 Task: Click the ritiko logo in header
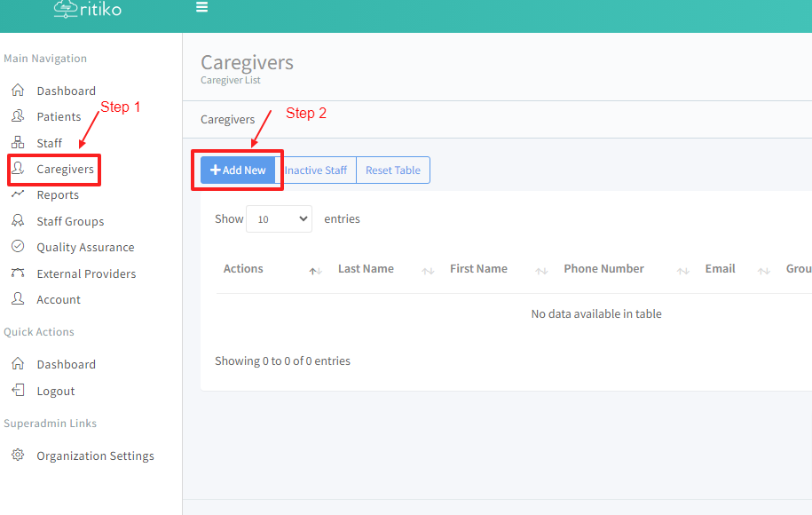[87, 10]
